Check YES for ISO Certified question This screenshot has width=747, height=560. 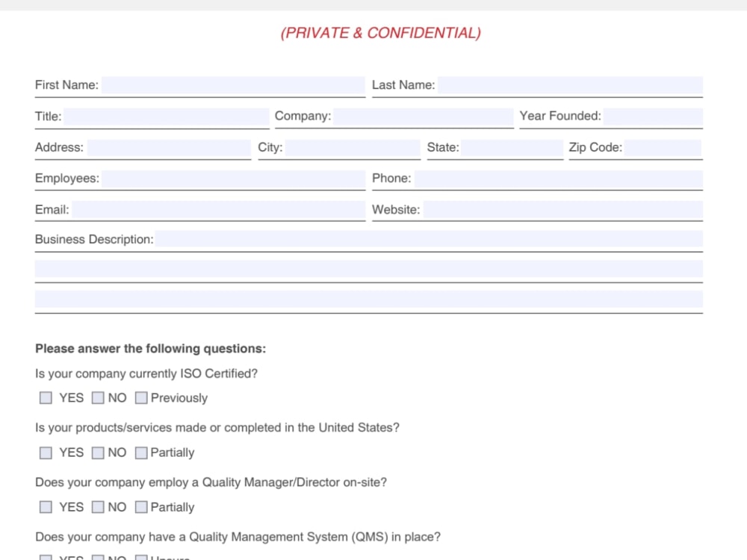[x=46, y=398]
